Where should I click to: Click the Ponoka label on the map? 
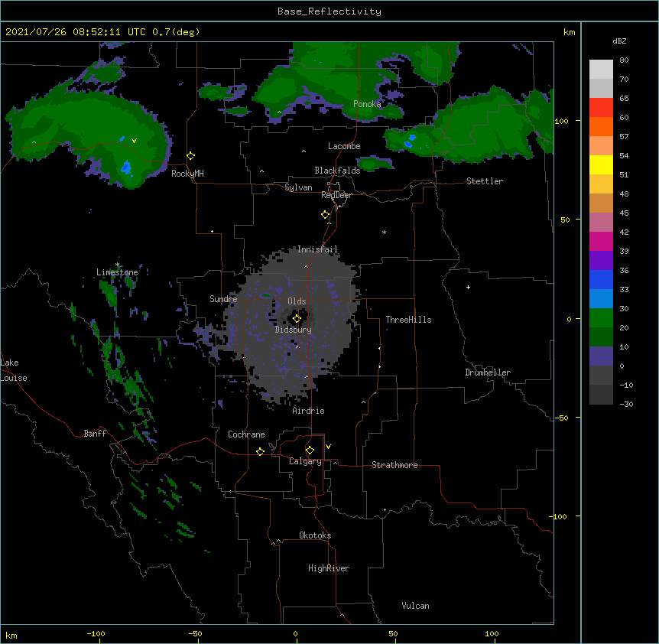click(367, 104)
